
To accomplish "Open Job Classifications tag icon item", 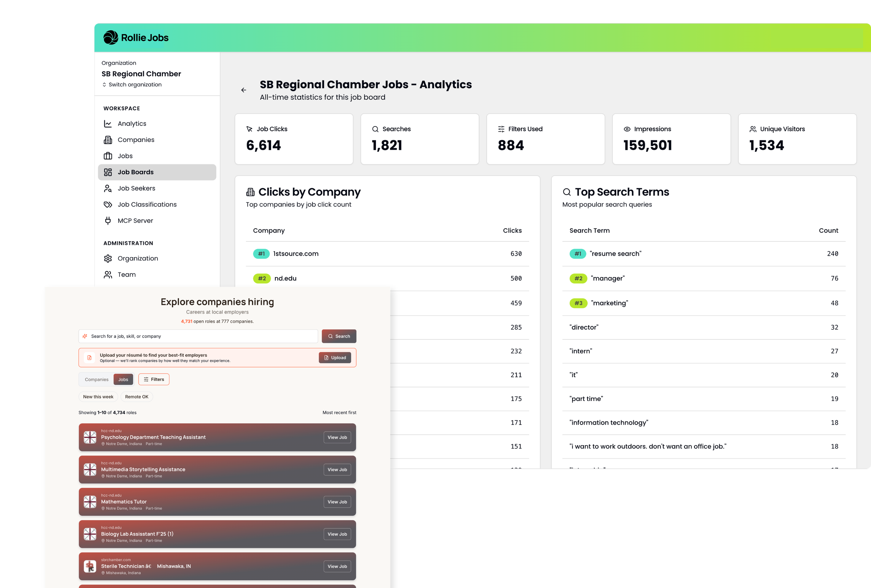I will (x=108, y=204).
